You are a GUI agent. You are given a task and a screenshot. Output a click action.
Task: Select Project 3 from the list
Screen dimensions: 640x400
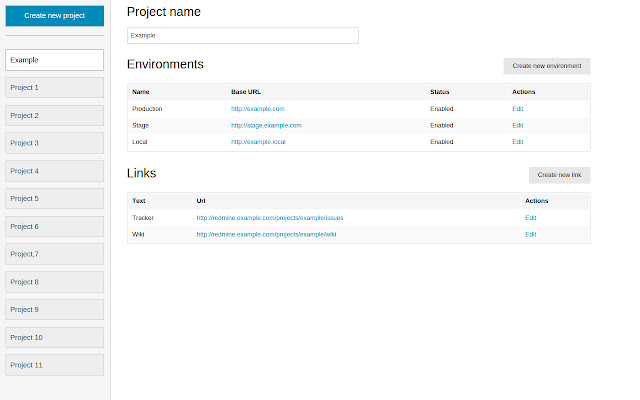55,143
